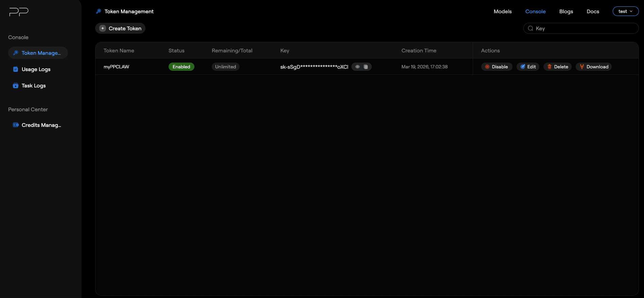This screenshot has height=298, width=644.
Task: Disable the myPPCLAW token
Action: click(497, 67)
